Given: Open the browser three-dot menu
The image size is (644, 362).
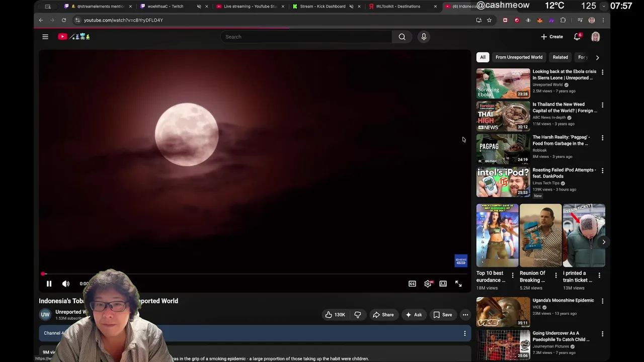Looking at the screenshot, I should coord(603,20).
